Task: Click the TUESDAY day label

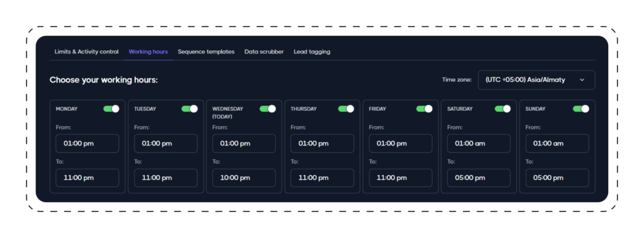Action: (x=145, y=109)
